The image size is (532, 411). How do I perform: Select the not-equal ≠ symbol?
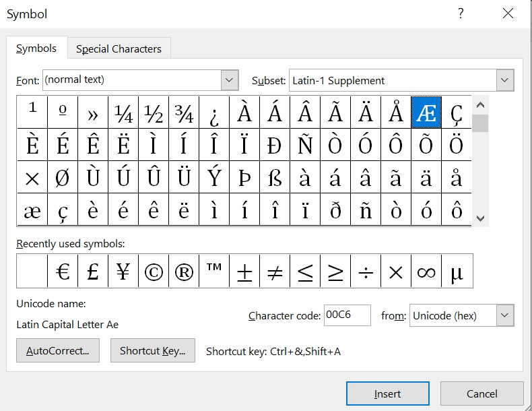[275, 271]
